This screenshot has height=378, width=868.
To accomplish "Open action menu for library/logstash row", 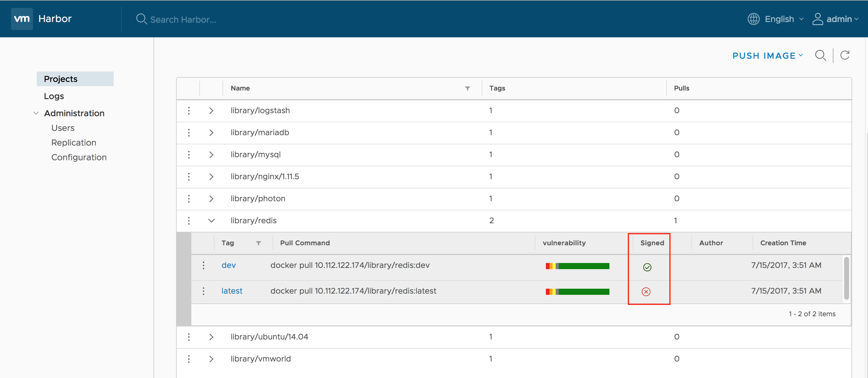I will pos(189,111).
